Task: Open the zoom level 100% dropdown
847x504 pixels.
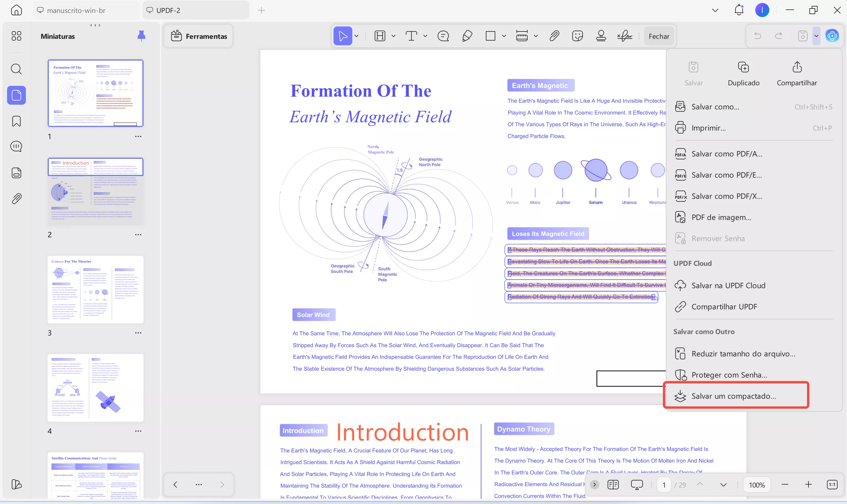Action: 757,485
